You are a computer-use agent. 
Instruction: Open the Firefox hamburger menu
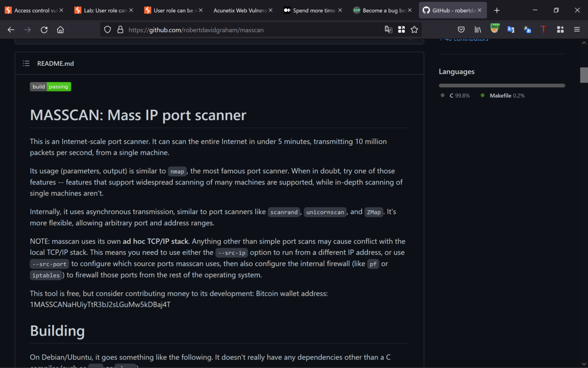[577, 29]
